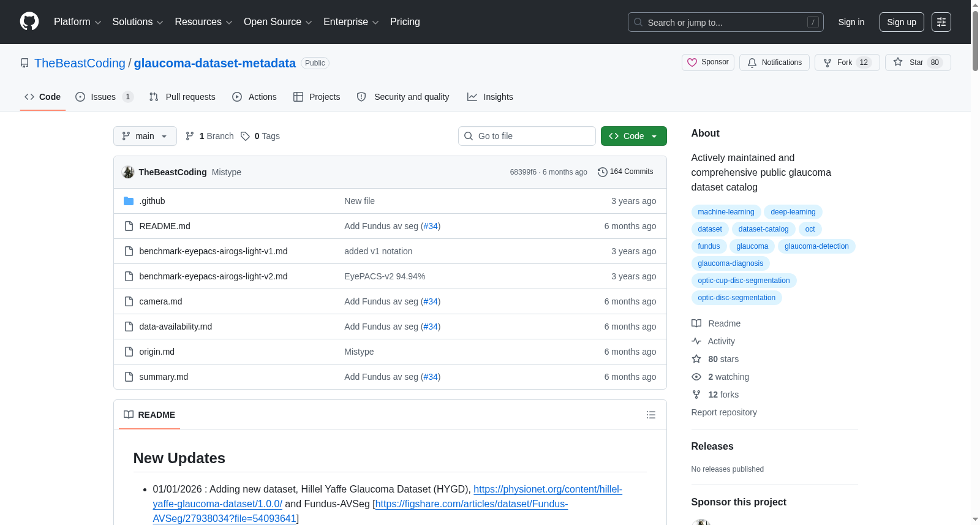View the 2 watching list
This screenshot has height=525, width=980.
[720, 377]
